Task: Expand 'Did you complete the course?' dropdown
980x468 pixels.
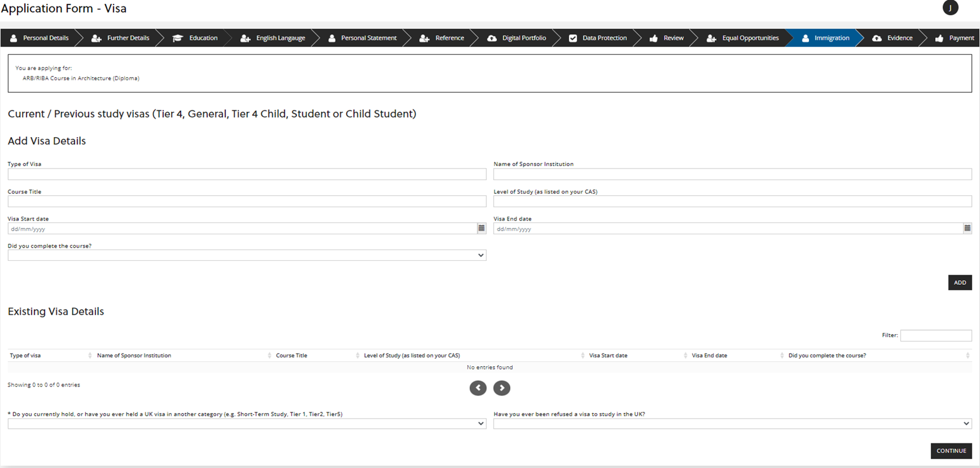Action: pos(247,255)
